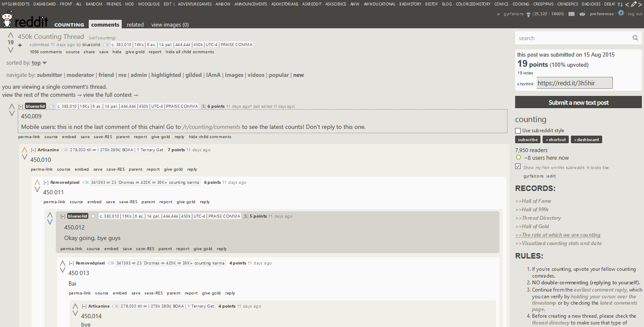
Task: Open the sorted by top dropdown
Action: (x=39, y=63)
